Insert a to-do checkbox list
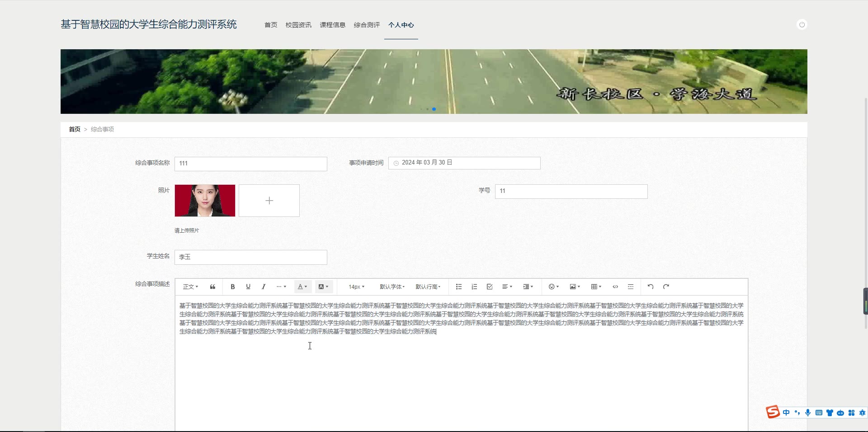 click(490, 286)
